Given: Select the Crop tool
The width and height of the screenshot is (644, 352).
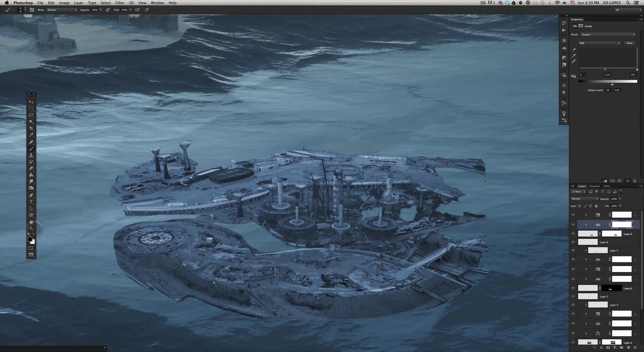Looking at the screenshot, I should (x=31, y=128).
